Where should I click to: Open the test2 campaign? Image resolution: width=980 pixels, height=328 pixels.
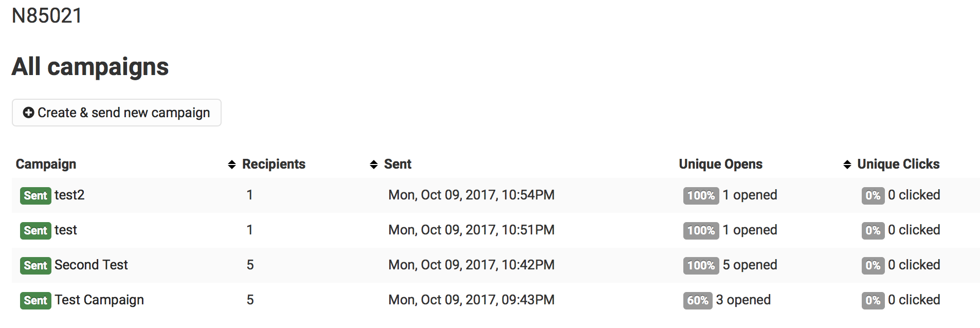[x=69, y=195]
